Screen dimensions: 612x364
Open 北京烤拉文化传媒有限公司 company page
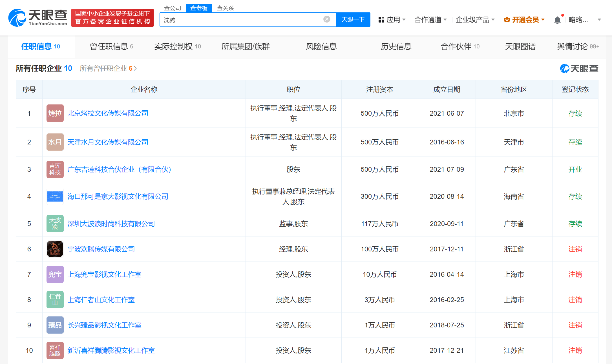[x=108, y=113]
